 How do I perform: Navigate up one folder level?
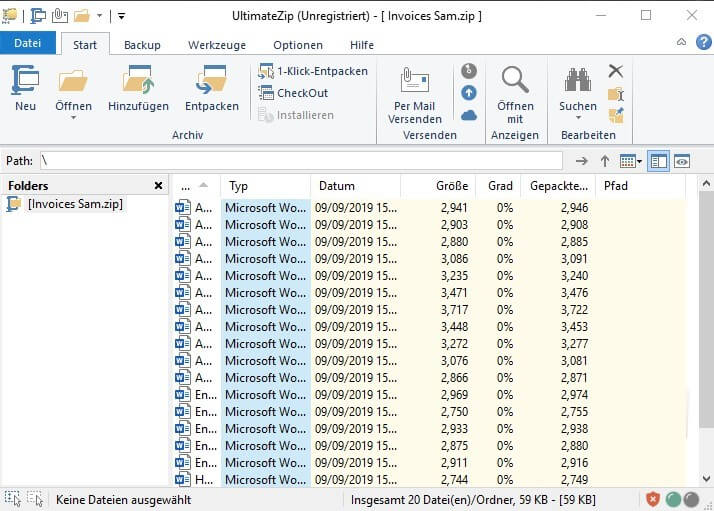pos(605,161)
